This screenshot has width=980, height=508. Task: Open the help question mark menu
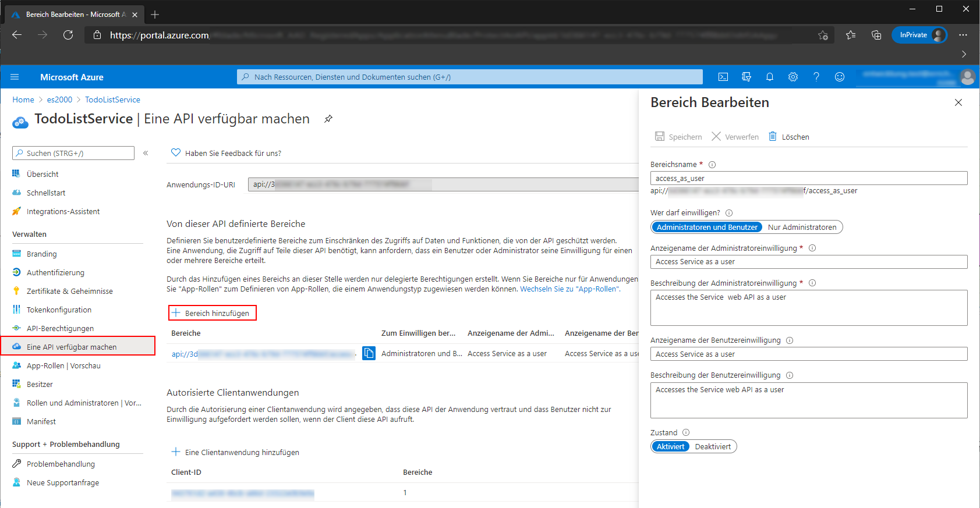point(816,77)
